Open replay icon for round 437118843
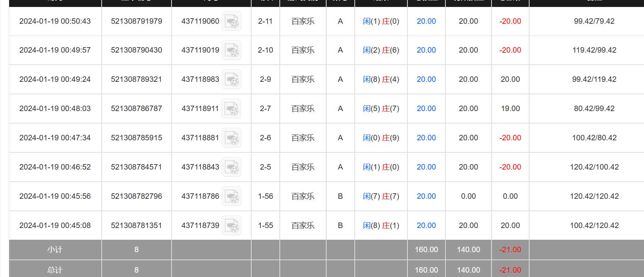 point(231,167)
